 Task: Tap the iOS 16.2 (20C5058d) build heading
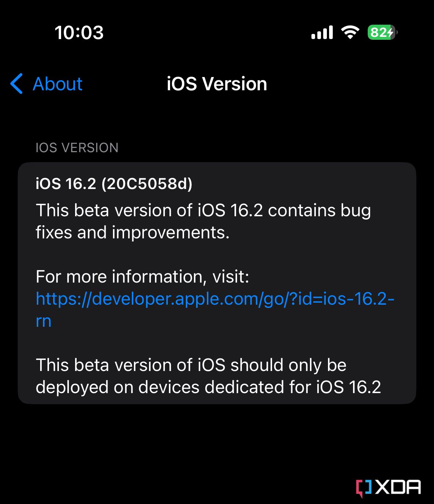(114, 183)
